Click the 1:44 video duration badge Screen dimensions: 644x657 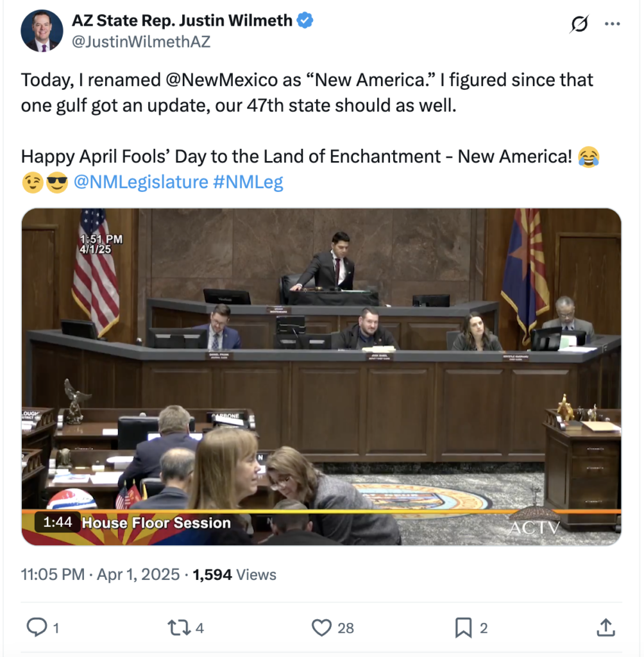point(57,522)
